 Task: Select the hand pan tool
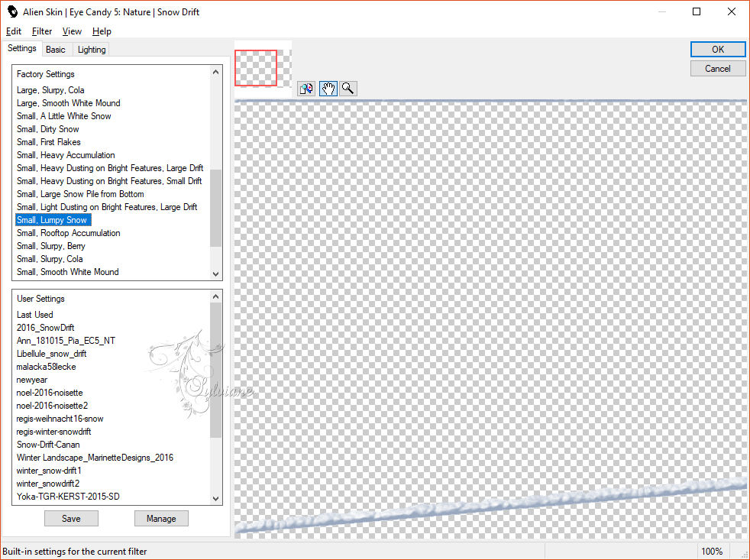pyautogui.click(x=328, y=89)
